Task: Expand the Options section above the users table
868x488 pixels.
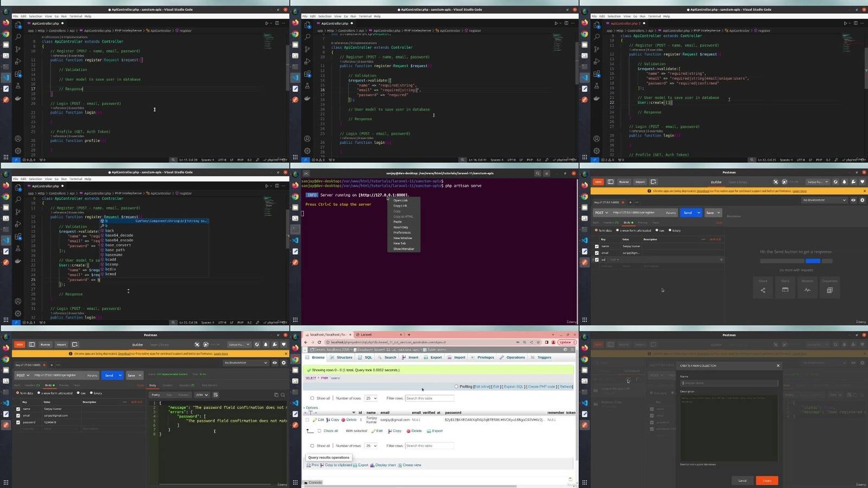Action: [x=311, y=408]
